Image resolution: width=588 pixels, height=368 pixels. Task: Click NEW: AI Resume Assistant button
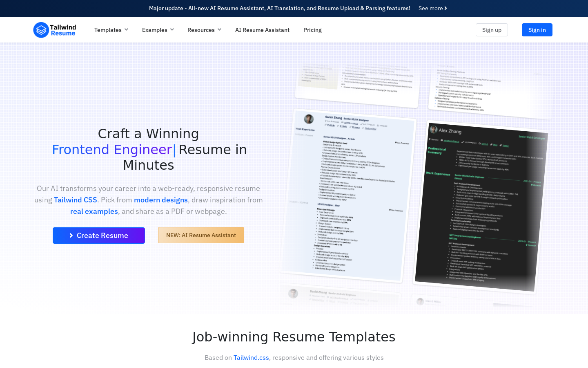[x=201, y=235]
